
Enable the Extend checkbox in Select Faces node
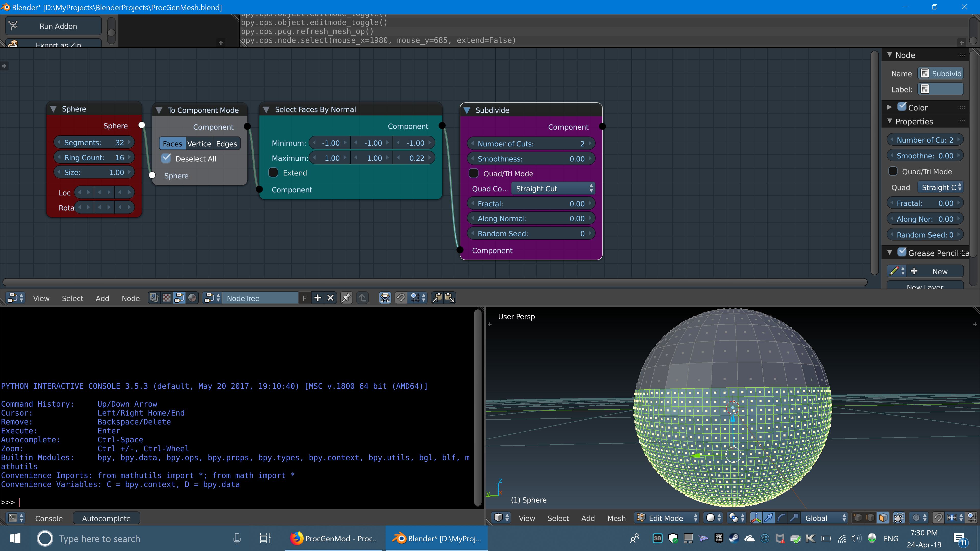[x=273, y=173]
